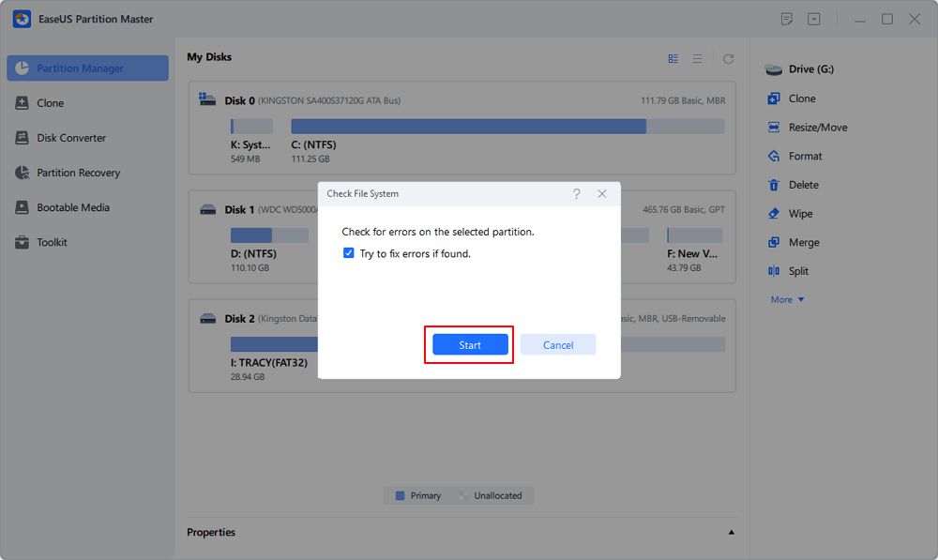The image size is (938, 560).
Task: Click the Merge partitions icon
Action: tap(774, 243)
